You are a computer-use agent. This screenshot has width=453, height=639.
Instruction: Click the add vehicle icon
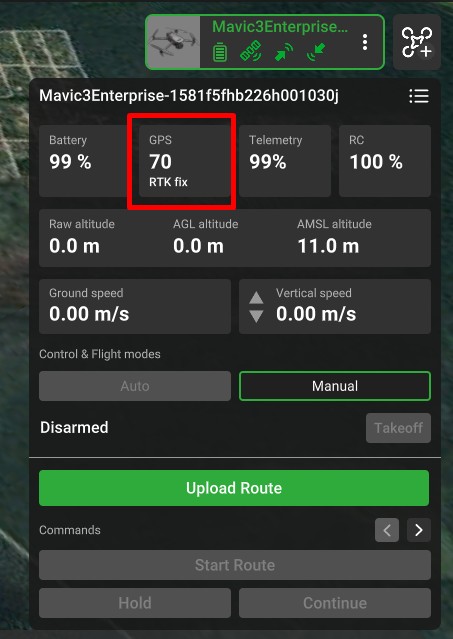[x=417, y=42]
